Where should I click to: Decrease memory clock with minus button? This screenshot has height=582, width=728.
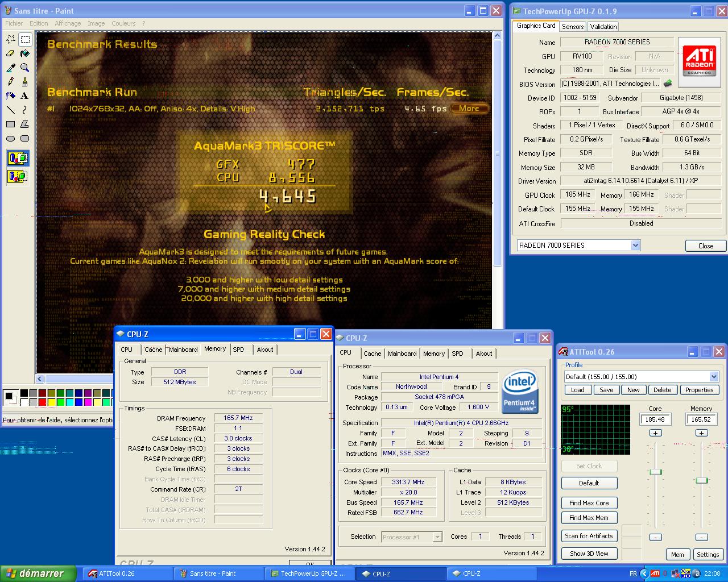pos(702,537)
